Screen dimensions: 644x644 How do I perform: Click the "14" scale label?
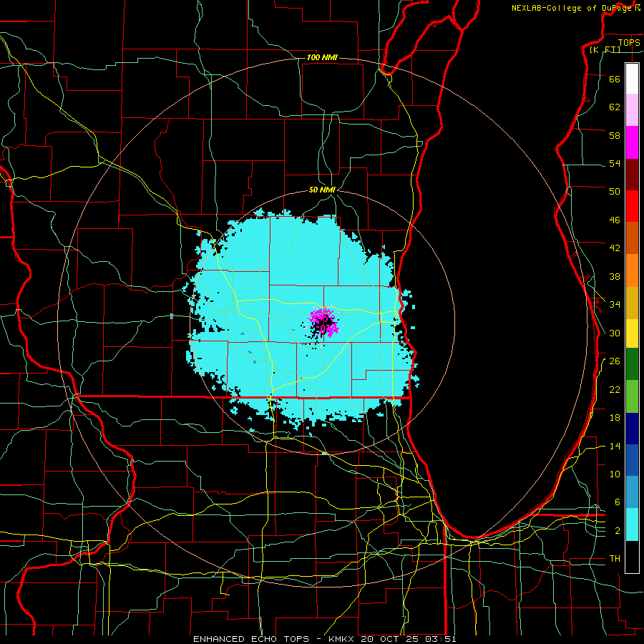(x=615, y=446)
